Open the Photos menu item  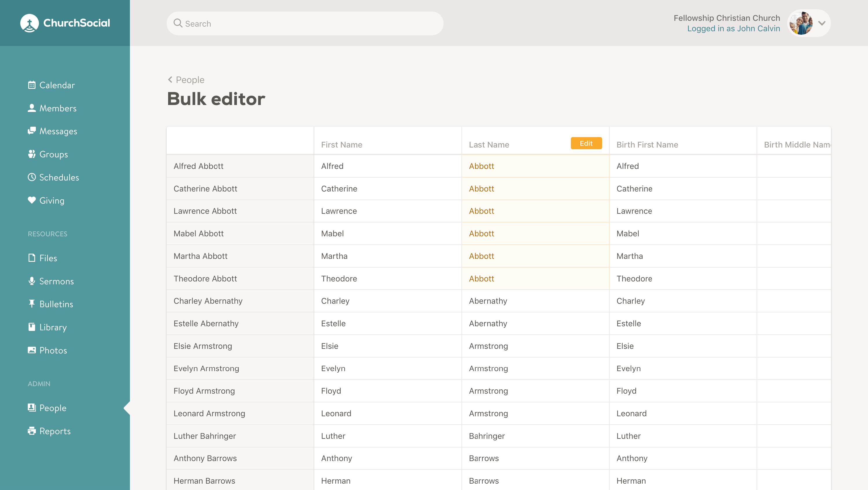pyautogui.click(x=53, y=350)
